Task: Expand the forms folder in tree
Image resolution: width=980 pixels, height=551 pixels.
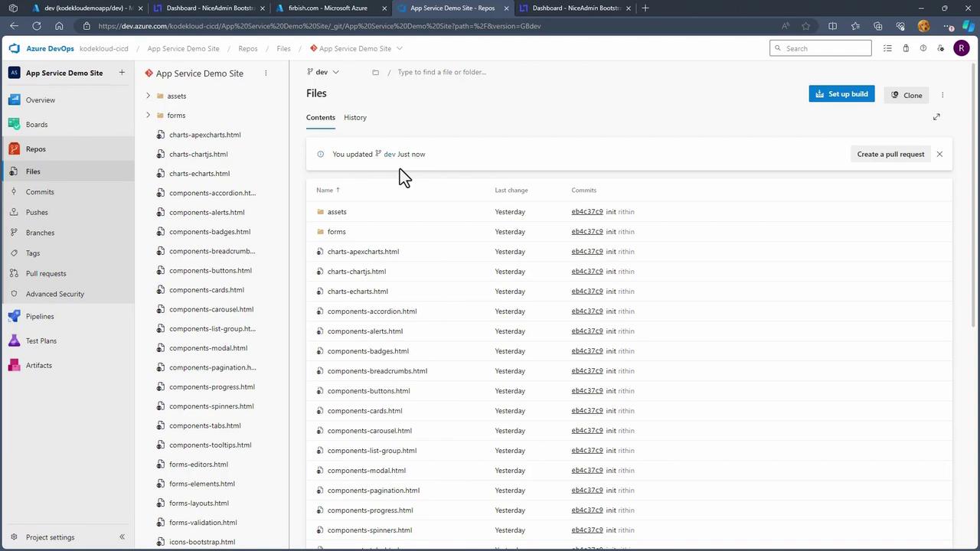Action: (148, 116)
